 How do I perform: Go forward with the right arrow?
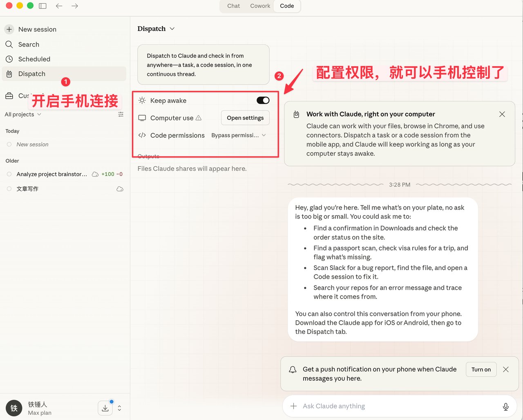click(74, 6)
